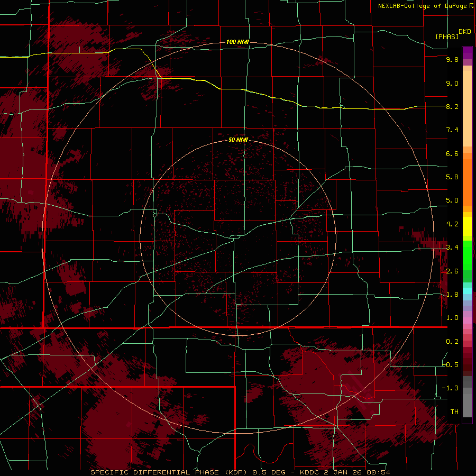Select the -0.5 scale value

pyautogui.click(x=451, y=365)
